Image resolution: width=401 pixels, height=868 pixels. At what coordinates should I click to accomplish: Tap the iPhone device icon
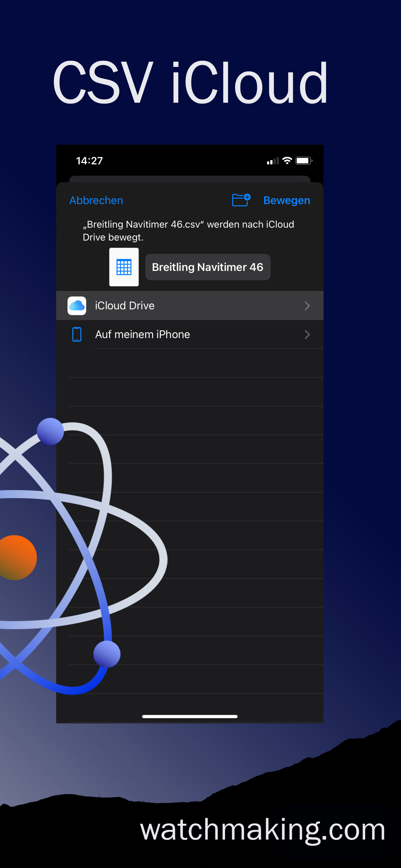click(x=77, y=334)
